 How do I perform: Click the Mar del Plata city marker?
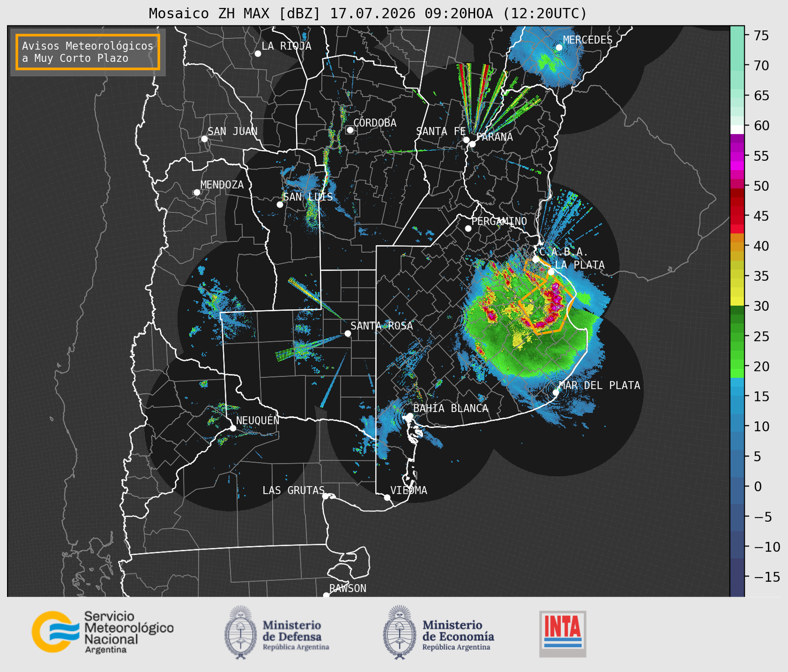pyautogui.click(x=556, y=392)
